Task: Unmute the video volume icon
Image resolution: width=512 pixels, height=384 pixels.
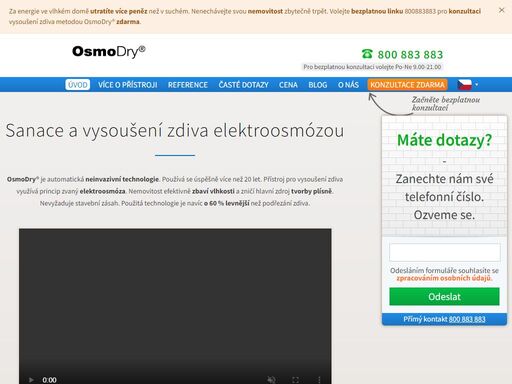Action: [x=271, y=380]
